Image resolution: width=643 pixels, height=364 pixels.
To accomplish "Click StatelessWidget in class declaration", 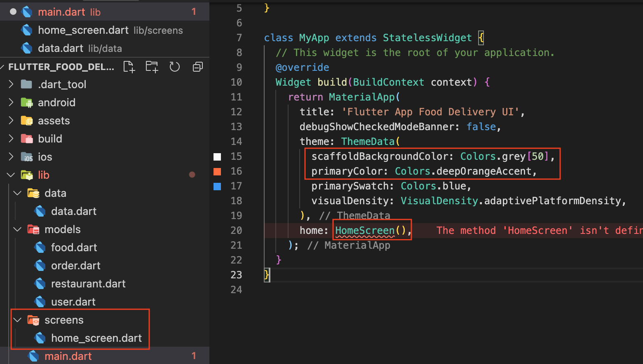I will point(427,38).
